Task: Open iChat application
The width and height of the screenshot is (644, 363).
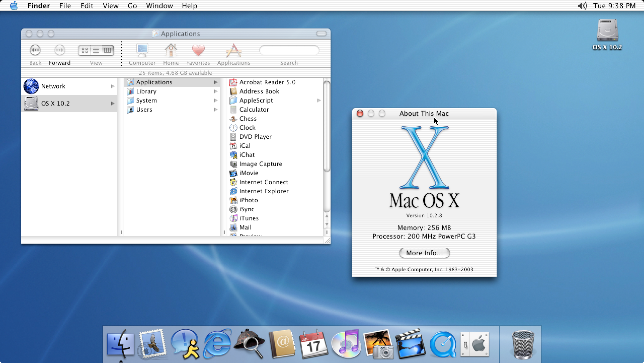Action: point(247,154)
